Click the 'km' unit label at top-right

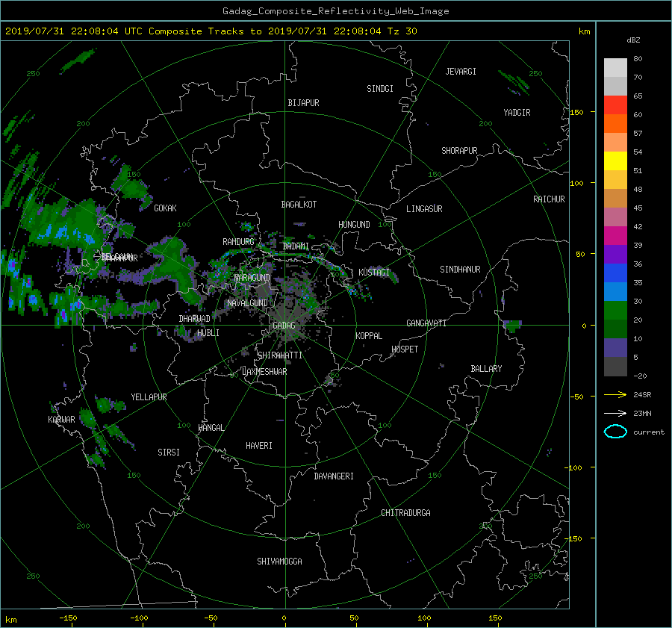click(x=584, y=31)
